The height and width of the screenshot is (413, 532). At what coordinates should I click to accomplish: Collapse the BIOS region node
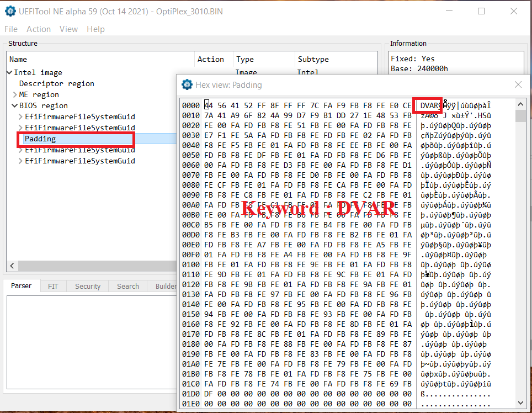tap(14, 105)
